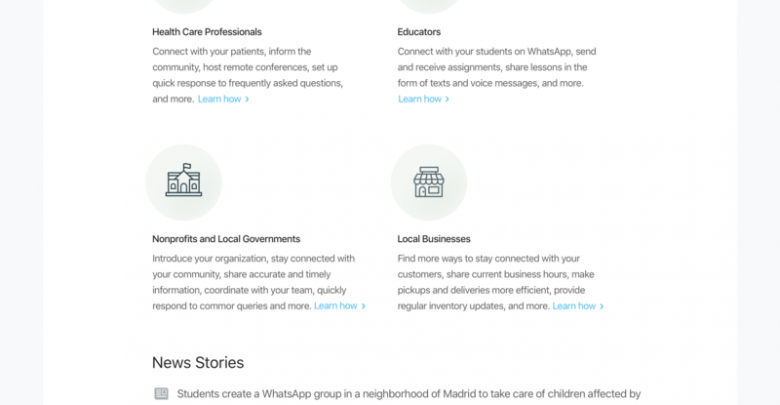780x405 pixels.
Task: Click the newspaper icon beside news story
Action: pos(161,394)
